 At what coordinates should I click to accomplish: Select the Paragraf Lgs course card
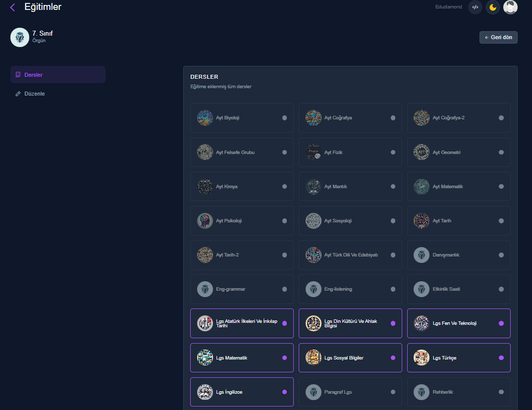[350, 392]
